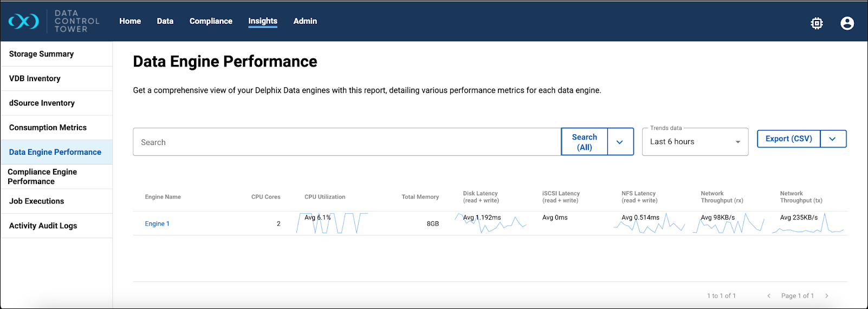Screen dimensions: 868x309
Task: Open the Trends data time range dropdown
Action: (695, 142)
